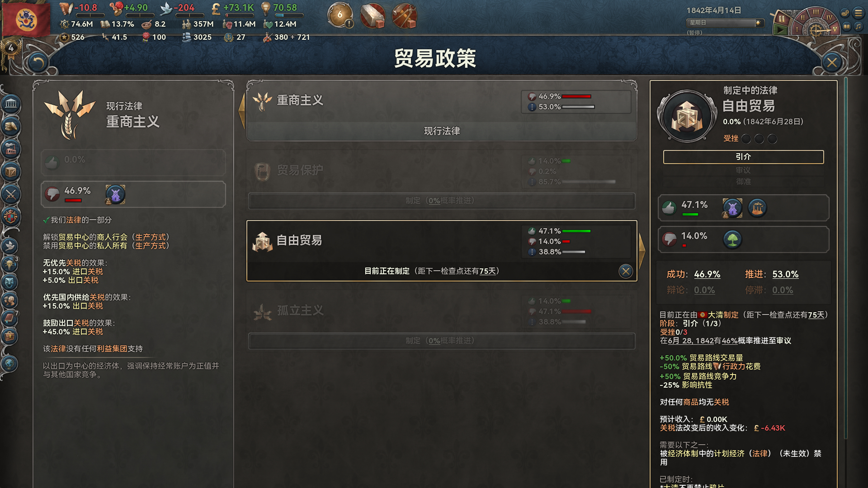Click the 孤立主义 enact button
The width and height of the screenshot is (868, 488).
click(441, 341)
